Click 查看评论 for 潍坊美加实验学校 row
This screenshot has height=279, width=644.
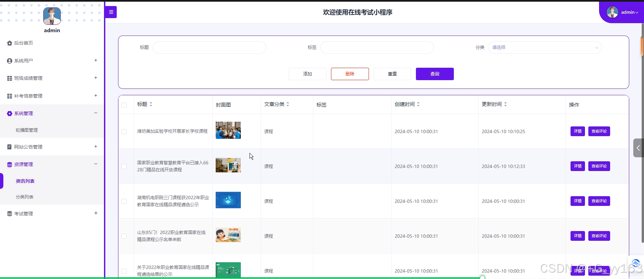[599, 131]
